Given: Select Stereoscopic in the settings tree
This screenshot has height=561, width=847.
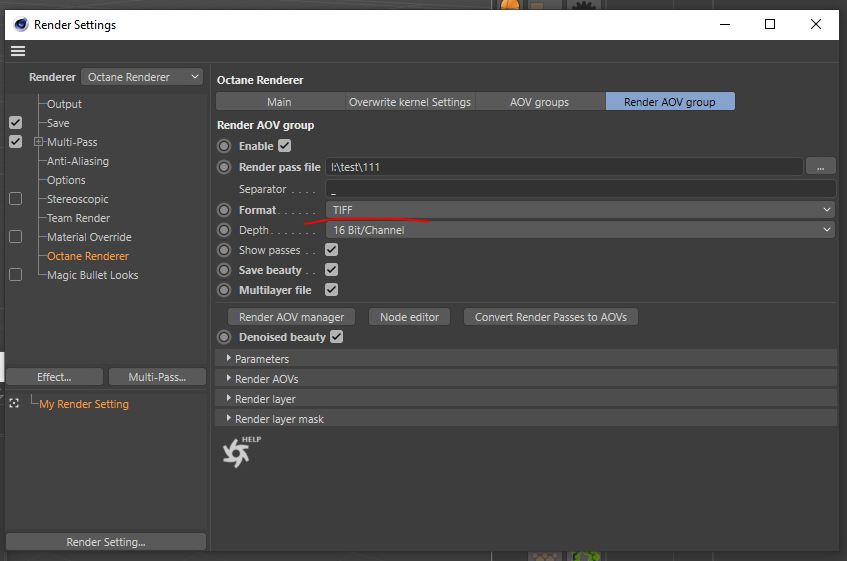Looking at the screenshot, I should click(78, 199).
